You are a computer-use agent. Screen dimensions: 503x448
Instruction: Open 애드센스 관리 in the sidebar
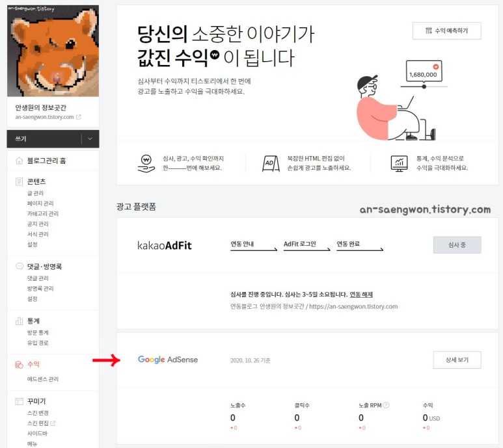click(43, 379)
